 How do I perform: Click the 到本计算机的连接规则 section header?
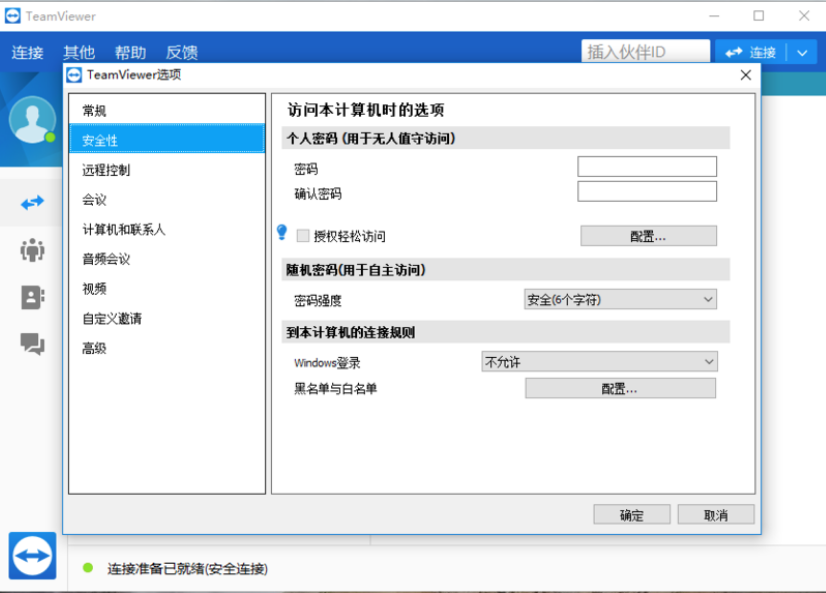coord(506,332)
